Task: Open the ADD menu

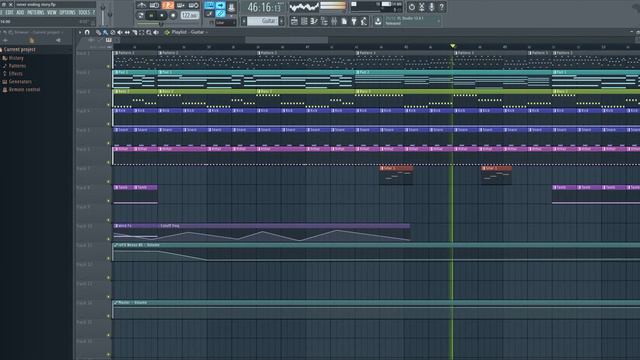Action: pos(20,13)
